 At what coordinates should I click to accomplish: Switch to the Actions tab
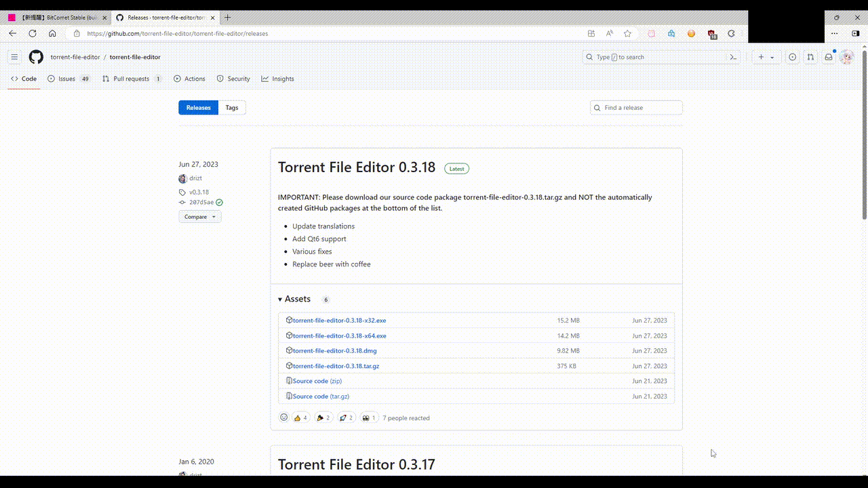pyautogui.click(x=189, y=79)
